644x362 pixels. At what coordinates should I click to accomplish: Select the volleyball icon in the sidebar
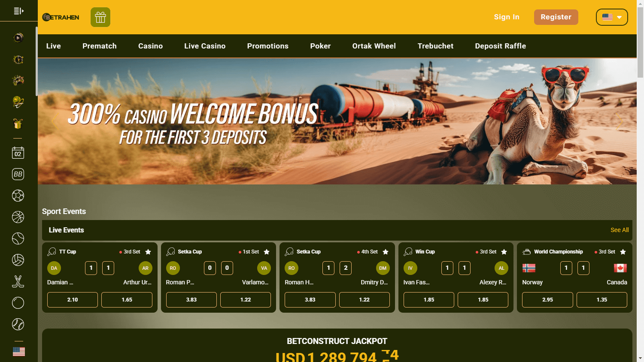18,260
